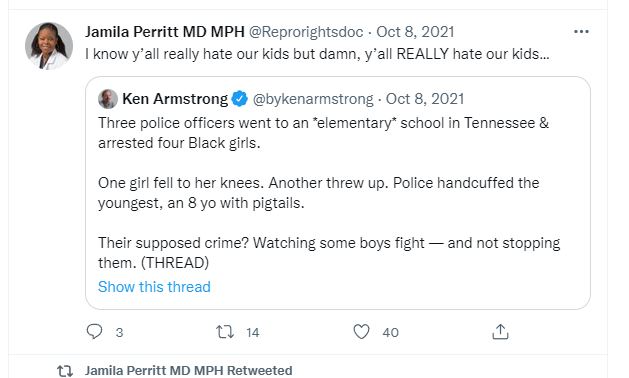Screen dimensions: 629x378
Task: Click Ken Armstrong's display name
Action: coord(175,99)
